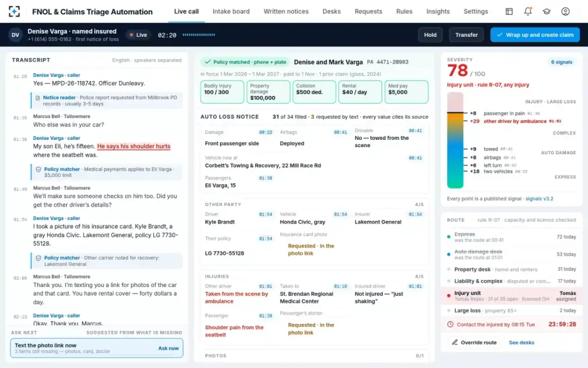Open the notifications bell
This screenshot has height=368, width=588.
(528, 11)
